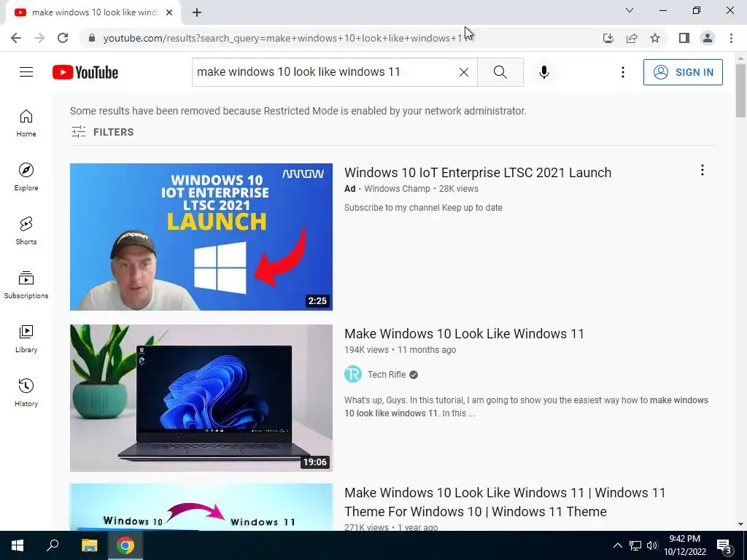Screen dimensions: 747x560
Task: Open Library in sidebar
Action: click(26, 338)
